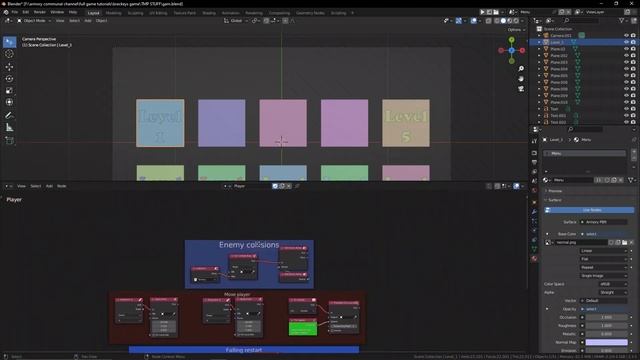
Task: Click the Blender logo menu icon
Action: (x=6, y=12)
